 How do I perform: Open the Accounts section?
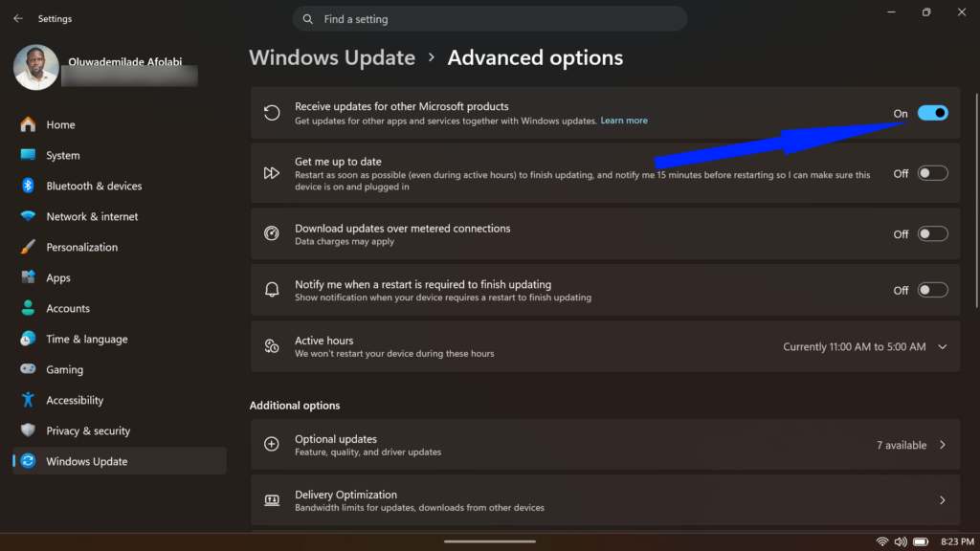120,308
